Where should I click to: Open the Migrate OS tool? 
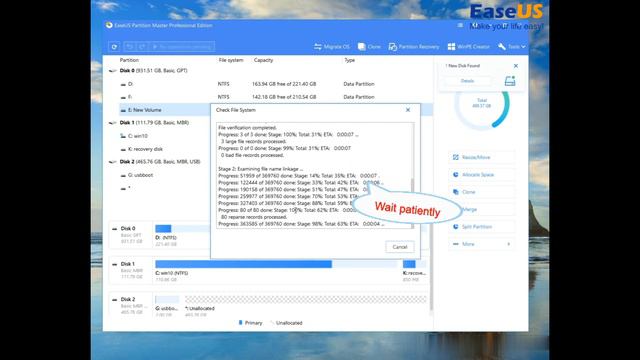(332, 47)
